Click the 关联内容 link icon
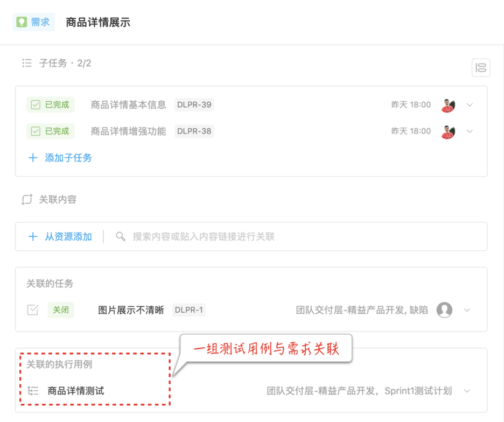 pos(27,199)
